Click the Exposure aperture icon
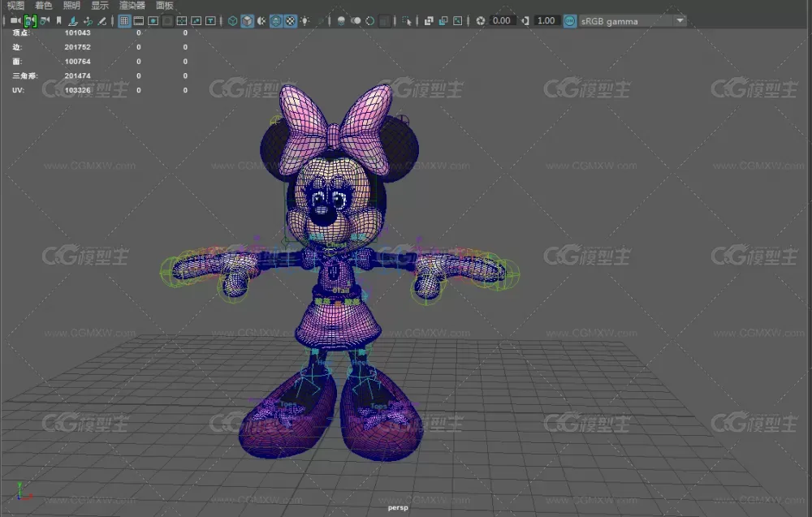 pyautogui.click(x=481, y=21)
